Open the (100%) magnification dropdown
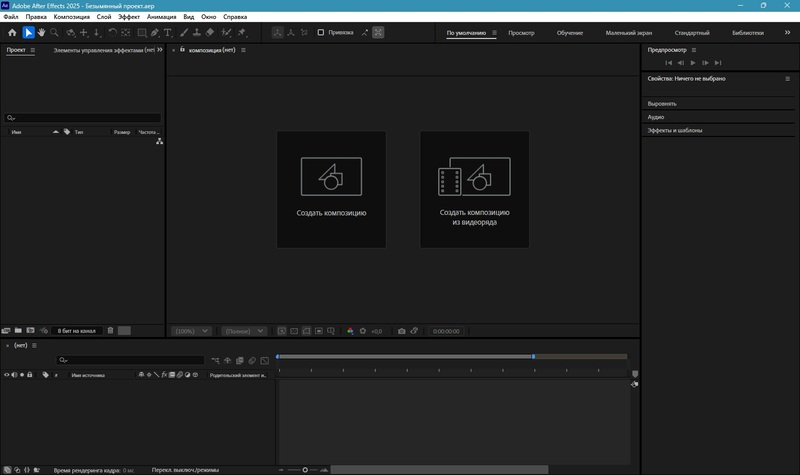 click(191, 331)
